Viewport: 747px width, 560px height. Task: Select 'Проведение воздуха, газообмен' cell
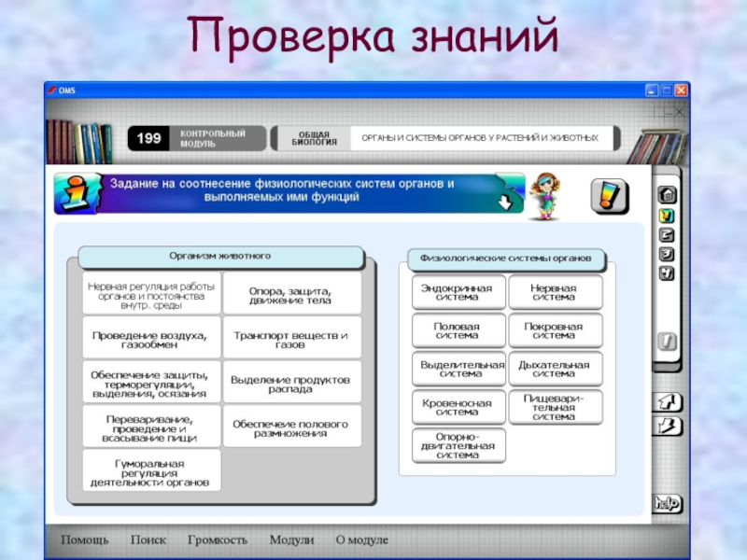click(x=151, y=337)
